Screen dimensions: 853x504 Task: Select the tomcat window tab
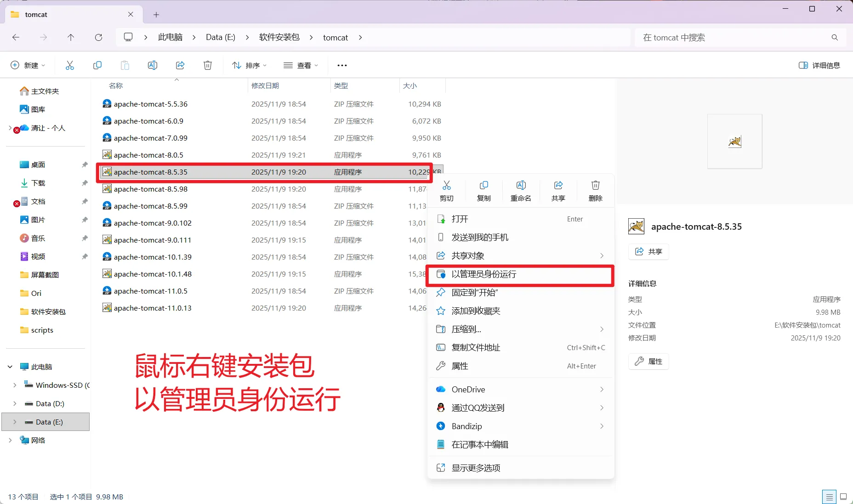pos(74,15)
